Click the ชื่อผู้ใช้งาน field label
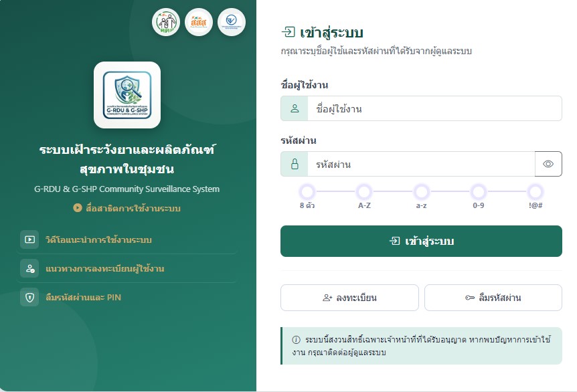Screen dimensions: 577x392 (305, 85)
